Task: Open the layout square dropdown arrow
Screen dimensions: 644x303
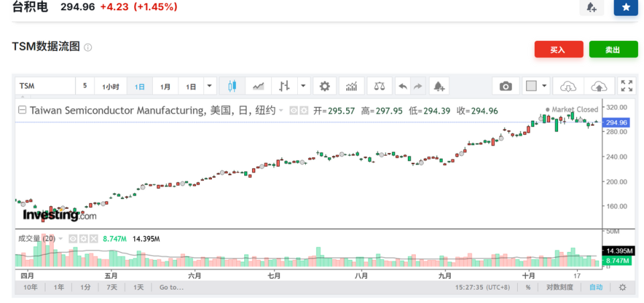Action: 544,87
